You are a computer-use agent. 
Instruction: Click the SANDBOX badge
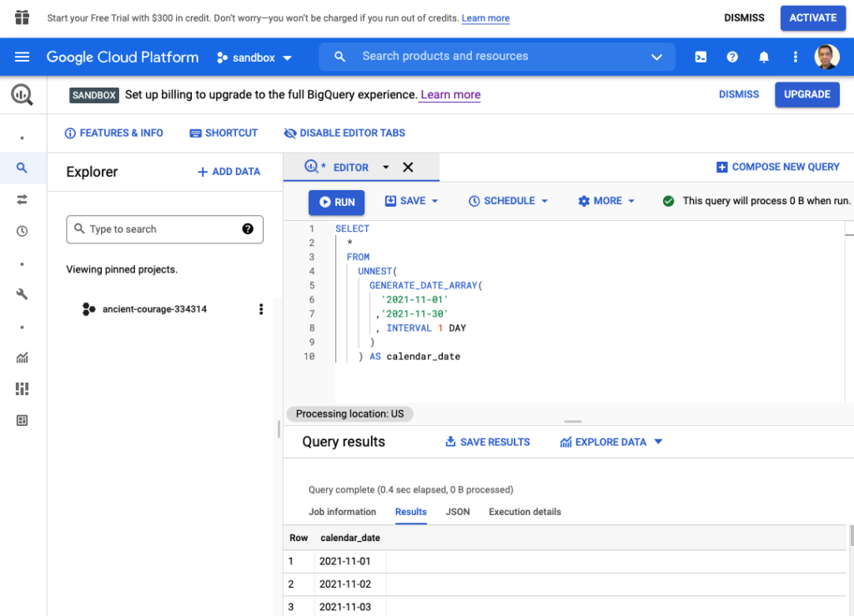pyautogui.click(x=93, y=95)
